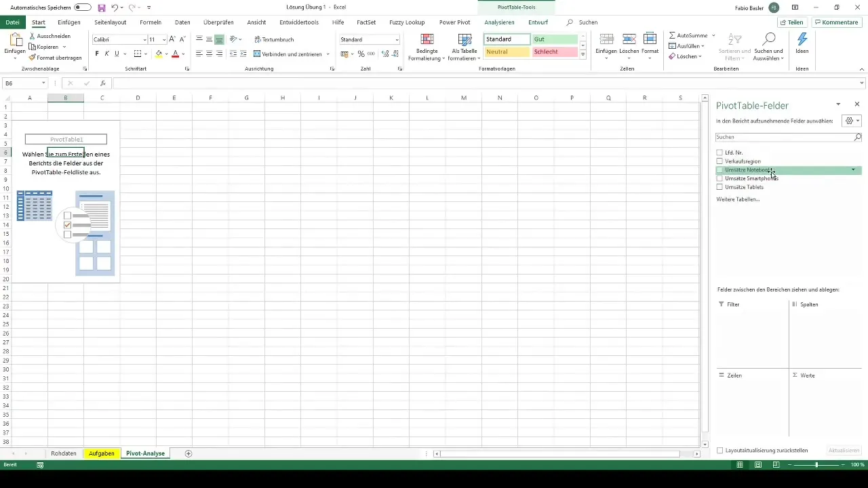Screen dimensions: 868x488
Task: Check the Umsätze Notebooks field
Action: pyautogui.click(x=719, y=170)
